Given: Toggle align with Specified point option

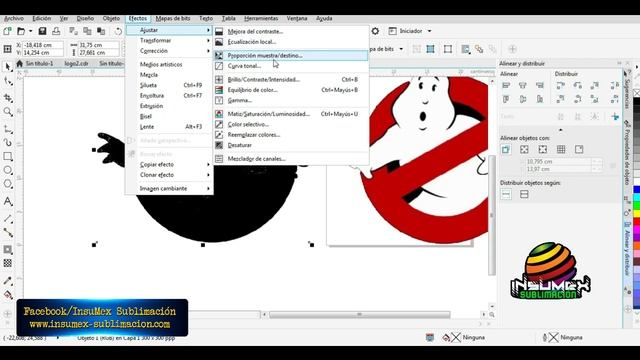Looking at the screenshot, I should point(579,149).
